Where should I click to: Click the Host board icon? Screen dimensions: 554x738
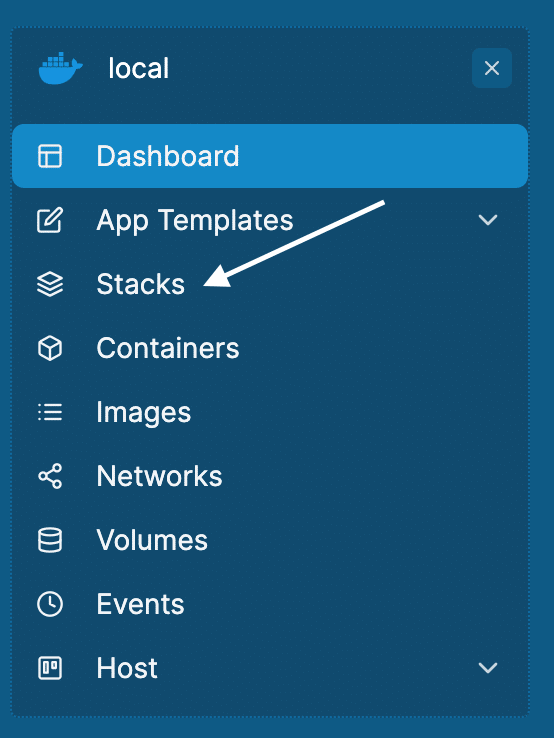click(50, 668)
